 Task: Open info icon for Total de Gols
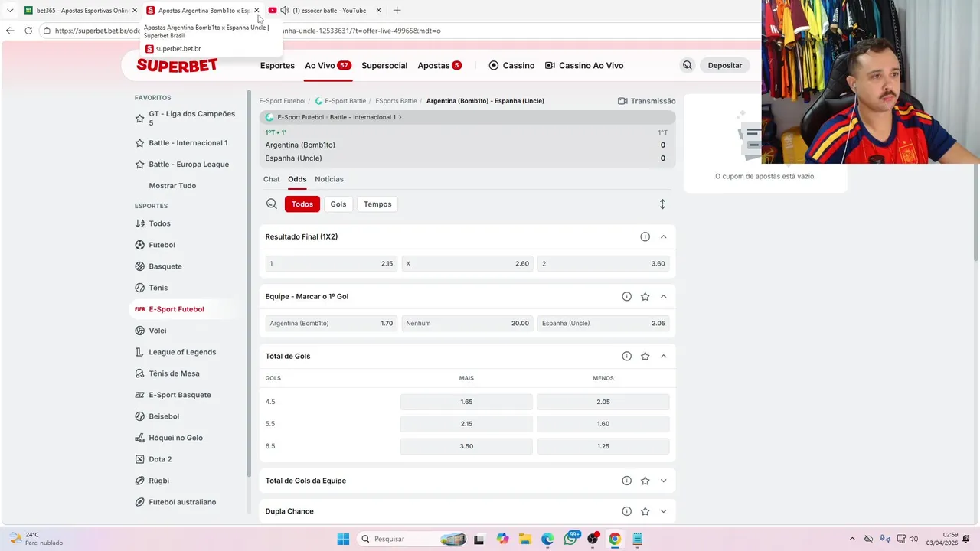coord(626,356)
